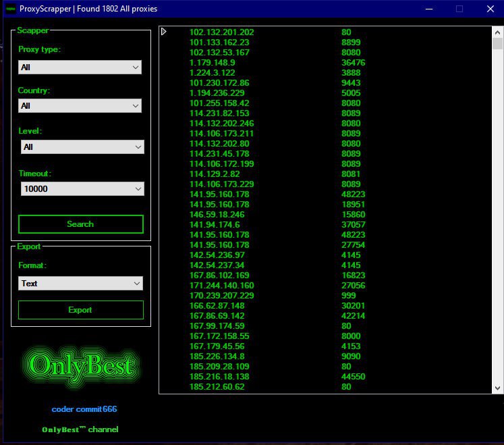504x445 pixels.
Task: Click the ProxyScrapper app icon in title bar
Action: pos(11,9)
